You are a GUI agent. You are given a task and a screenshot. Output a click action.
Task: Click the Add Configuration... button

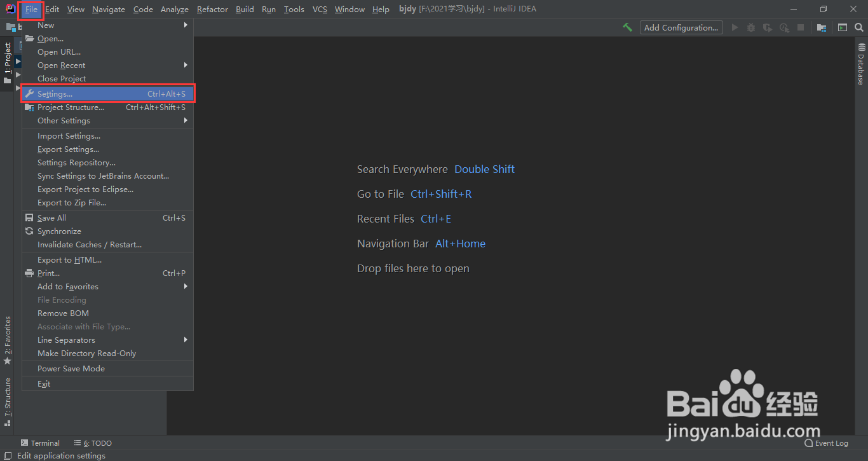[x=681, y=27]
